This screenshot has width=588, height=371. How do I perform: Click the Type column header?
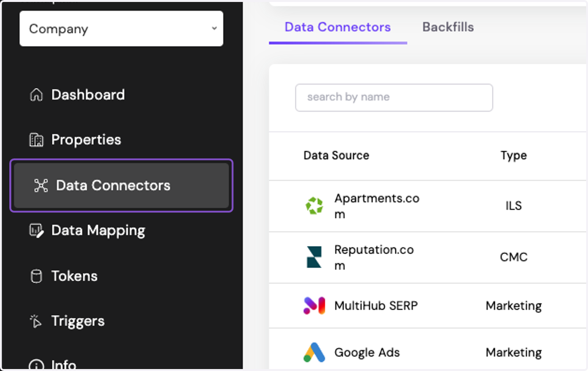point(514,156)
